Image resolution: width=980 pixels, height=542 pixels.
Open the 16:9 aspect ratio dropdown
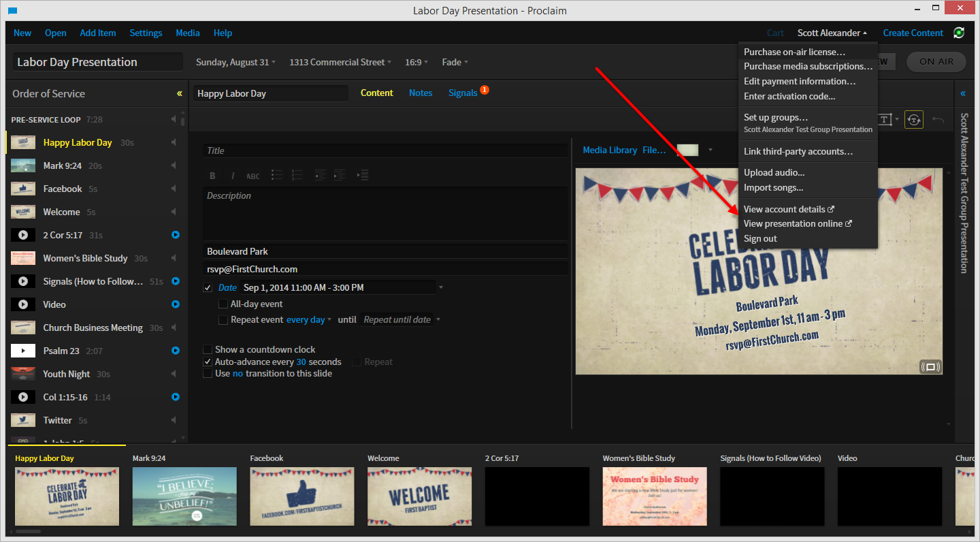(416, 62)
